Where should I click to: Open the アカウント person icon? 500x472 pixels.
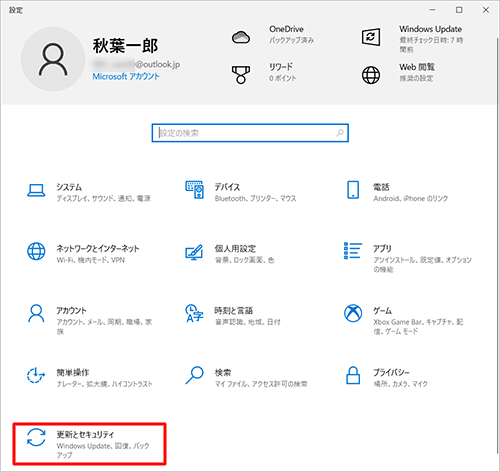point(36,313)
